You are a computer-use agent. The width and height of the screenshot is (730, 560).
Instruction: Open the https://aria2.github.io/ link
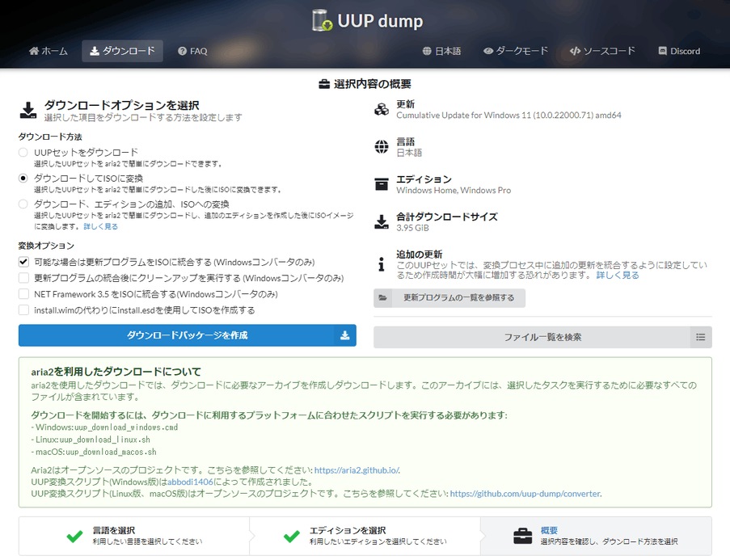pyautogui.click(x=357, y=470)
